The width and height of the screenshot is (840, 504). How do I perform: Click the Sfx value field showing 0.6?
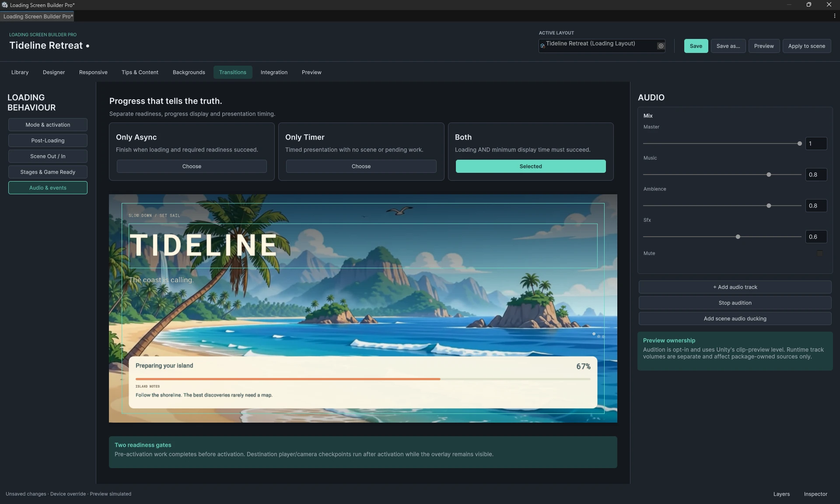[816, 237]
